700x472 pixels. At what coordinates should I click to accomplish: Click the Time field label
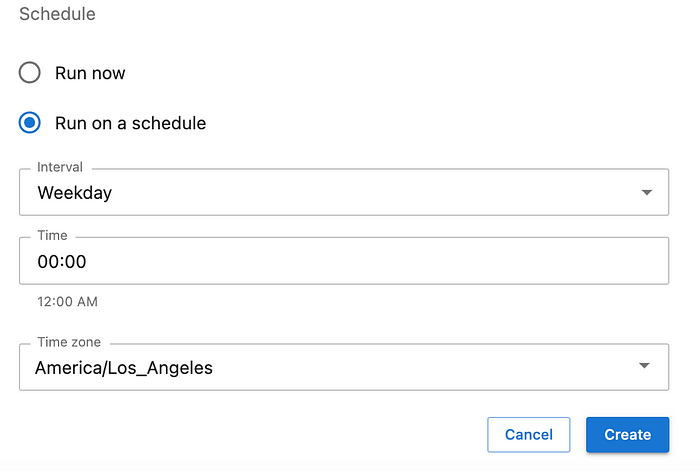coord(52,236)
